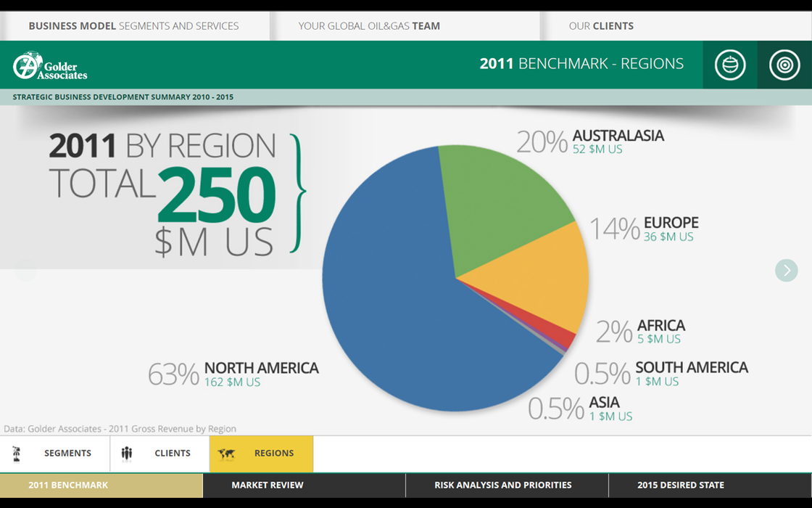Go to next slide using right arrow
Screen dimensions: 812x508
[786, 271]
